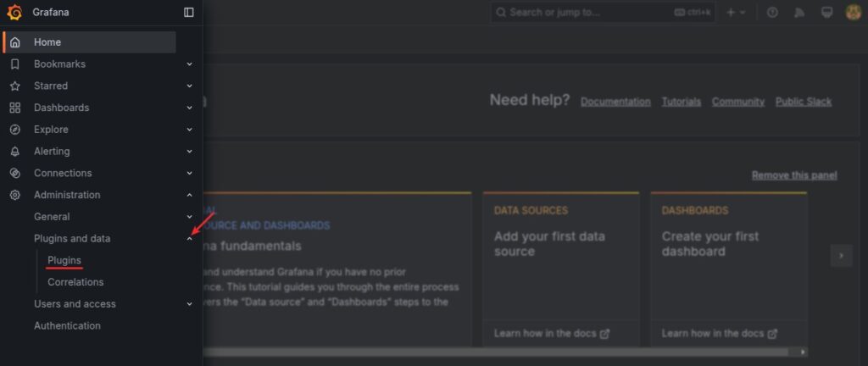Click the Explore compass icon
Viewport: 868px width, 366px height.
(14, 130)
